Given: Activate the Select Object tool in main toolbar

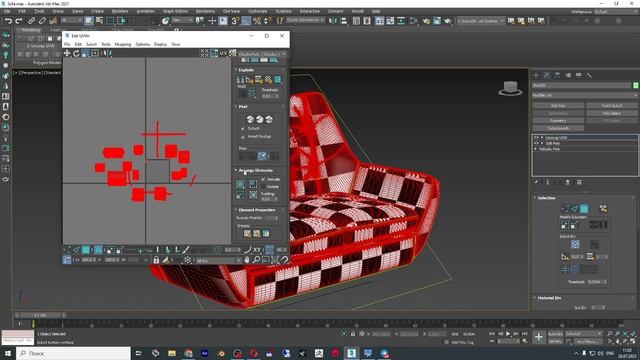Looking at the screenshot, I should pyautogui.click(x=89, y=20).
